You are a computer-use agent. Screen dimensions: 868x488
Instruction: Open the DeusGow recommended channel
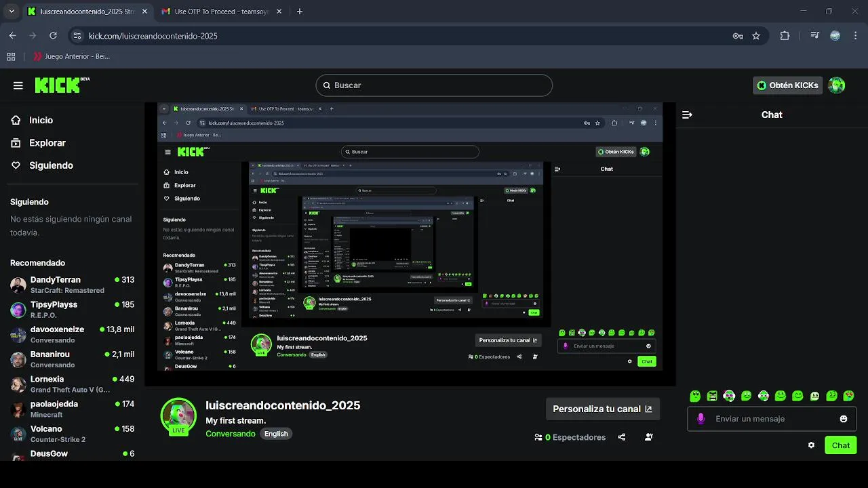pos(72,454)
